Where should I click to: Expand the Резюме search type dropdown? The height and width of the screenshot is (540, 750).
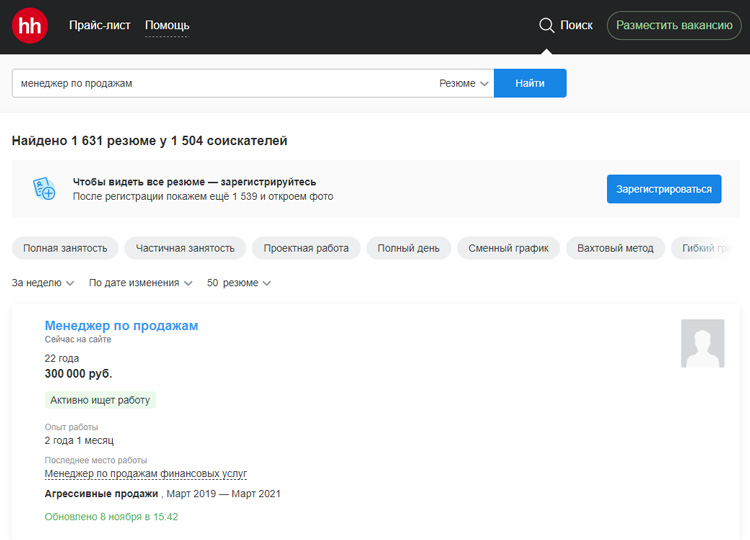[464, 83]
